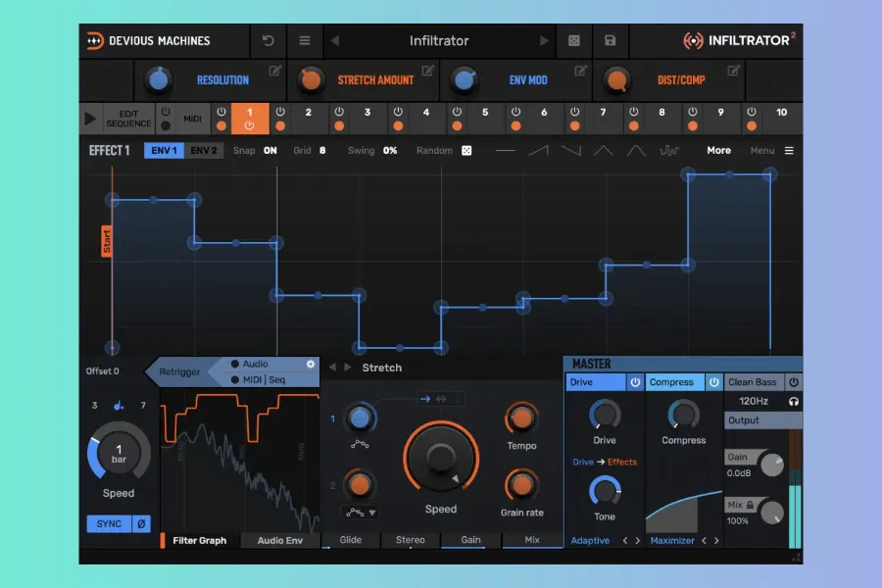Open the Audio Env tab

pyautogui.click(x=280, y=540)
